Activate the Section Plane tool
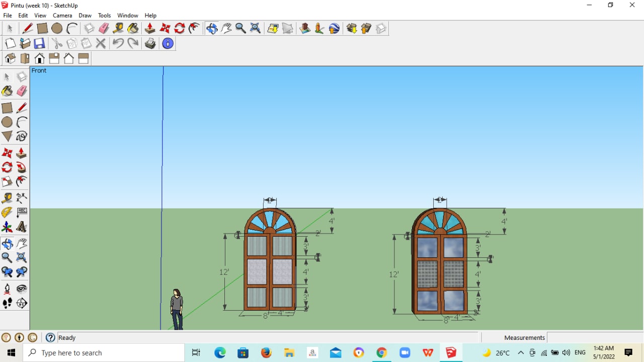Screen dimensions: 644x362 click(x=22, y=303)
